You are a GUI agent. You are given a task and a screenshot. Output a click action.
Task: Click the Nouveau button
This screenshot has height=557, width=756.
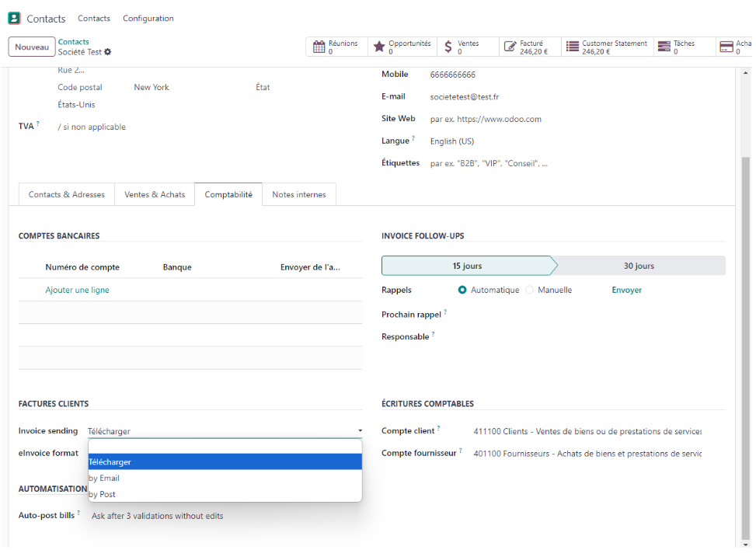coord(32,47)
